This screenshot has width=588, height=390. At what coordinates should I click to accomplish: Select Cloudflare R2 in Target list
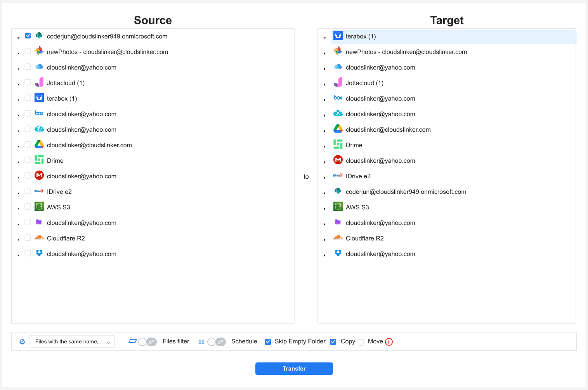pyautogui.click(x=365, y=239)
